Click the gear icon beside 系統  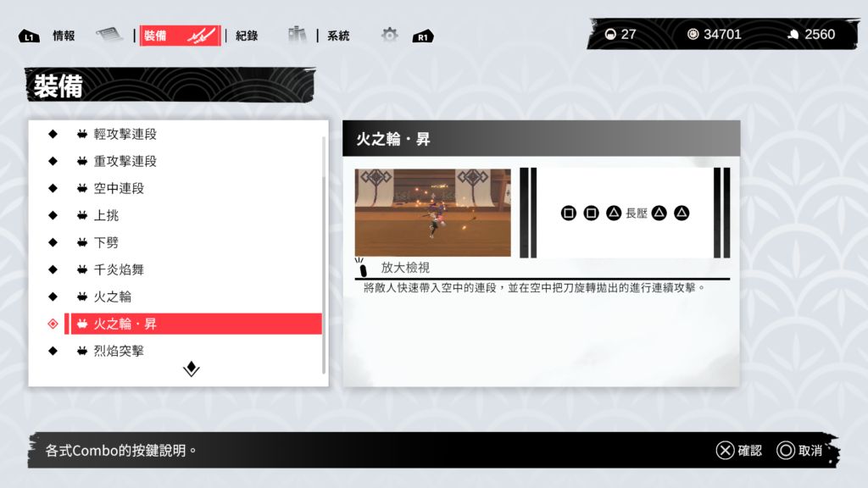389,35
